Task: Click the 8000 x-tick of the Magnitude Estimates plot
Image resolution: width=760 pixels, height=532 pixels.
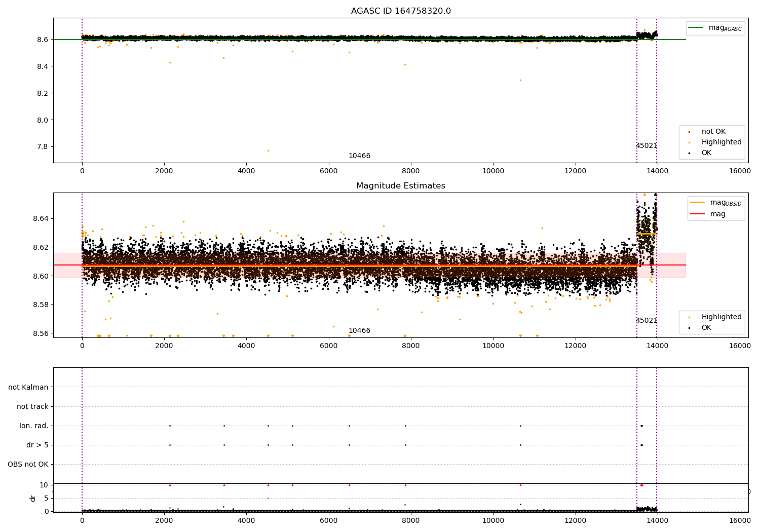Action: 411,346
